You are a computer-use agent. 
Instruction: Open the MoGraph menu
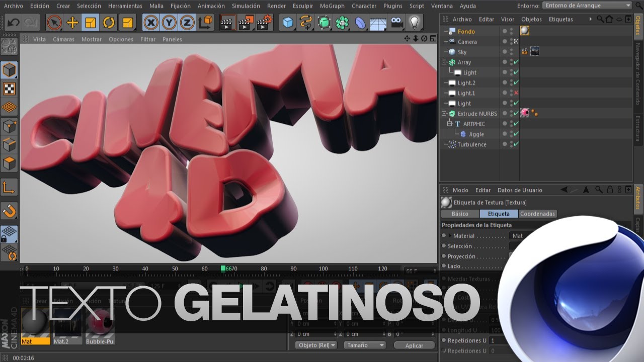tap(332, 6)
